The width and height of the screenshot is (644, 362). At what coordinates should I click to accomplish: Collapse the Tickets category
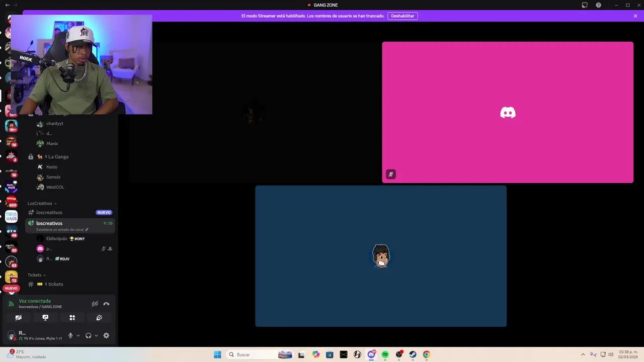click(37, 275)
